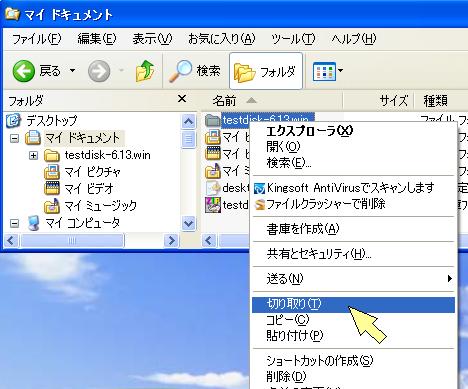This screenshot has width=468, height=389.
Task: Click the grey Forward arrow button
Action: coord(99,71)
